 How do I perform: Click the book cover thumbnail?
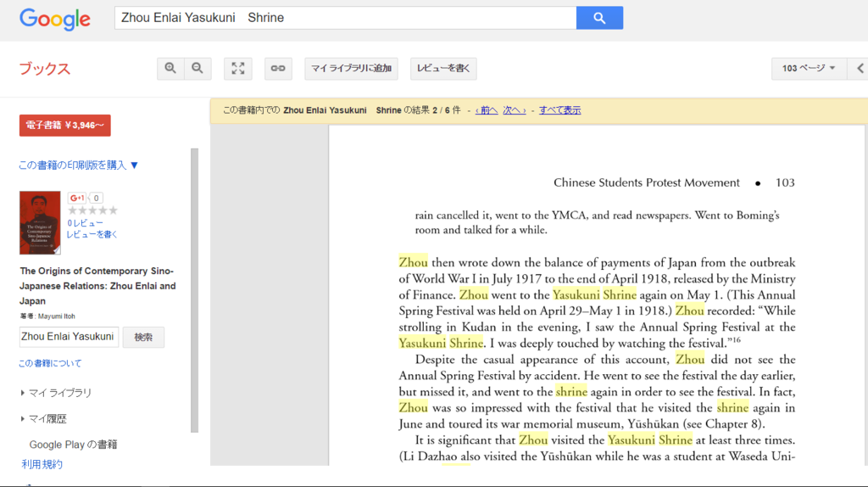pos(40,223)
